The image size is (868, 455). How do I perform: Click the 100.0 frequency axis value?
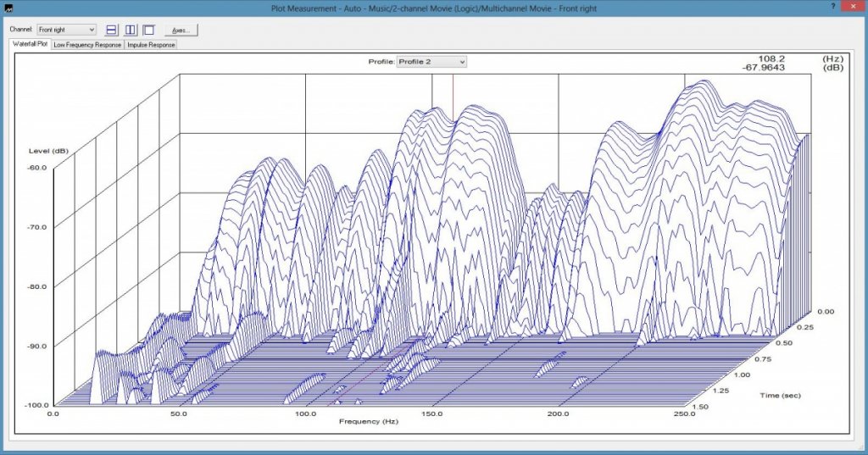click(305, 413)
